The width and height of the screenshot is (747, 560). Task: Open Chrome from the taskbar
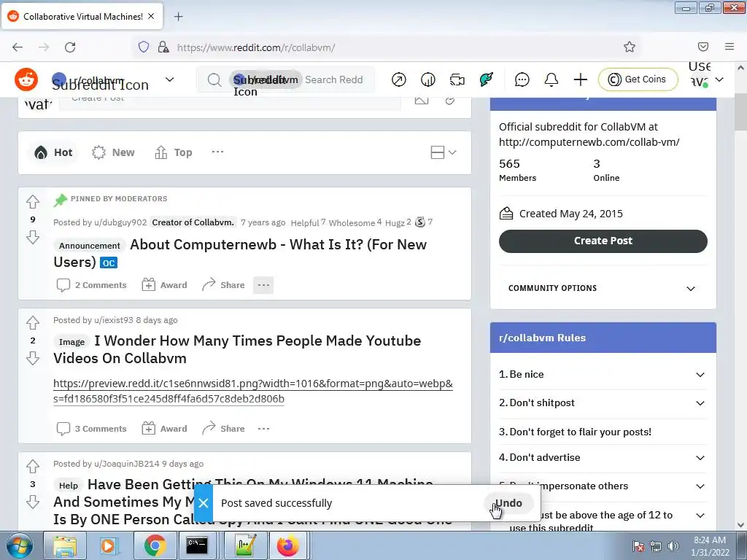click(155, 545)
